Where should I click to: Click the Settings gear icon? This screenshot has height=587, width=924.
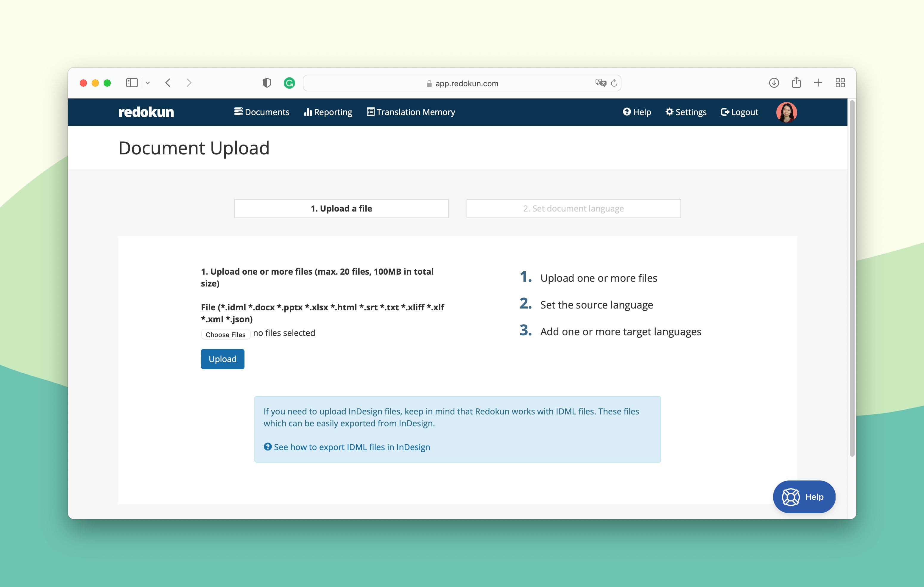[x=668, y=112]
